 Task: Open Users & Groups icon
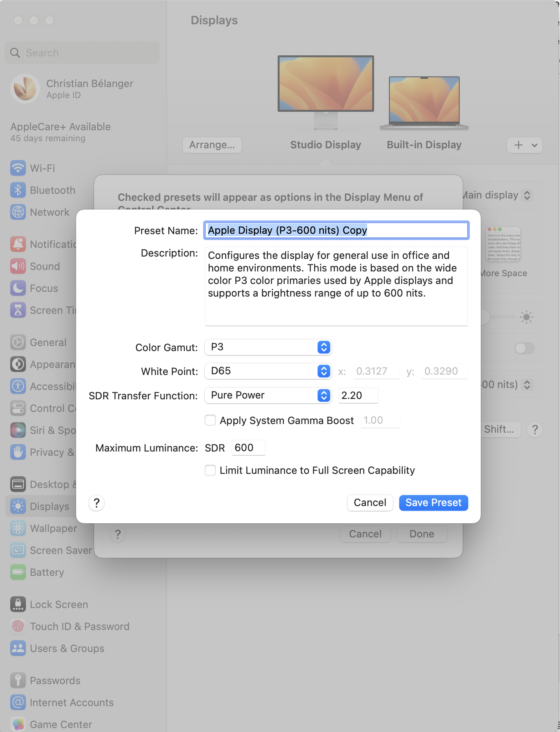[x=18, y=648]
